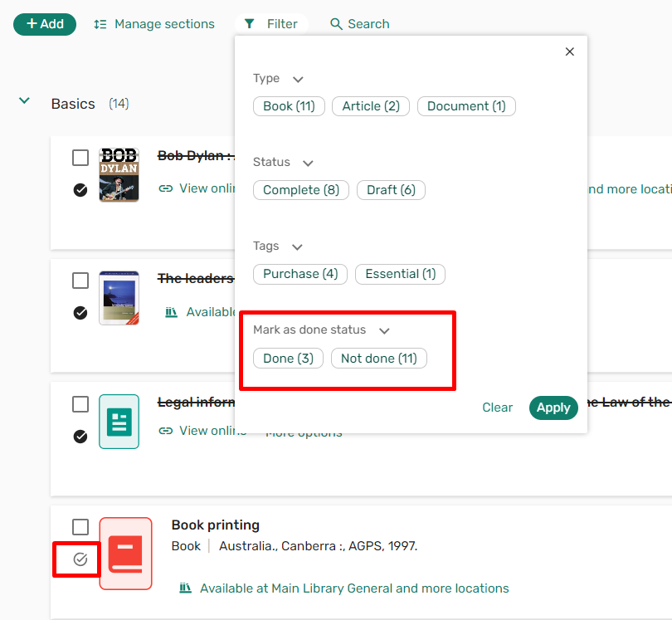Toggle done checkmark on The leaders item
This screenshot has height=620, width=672.
tap(80, 313)
